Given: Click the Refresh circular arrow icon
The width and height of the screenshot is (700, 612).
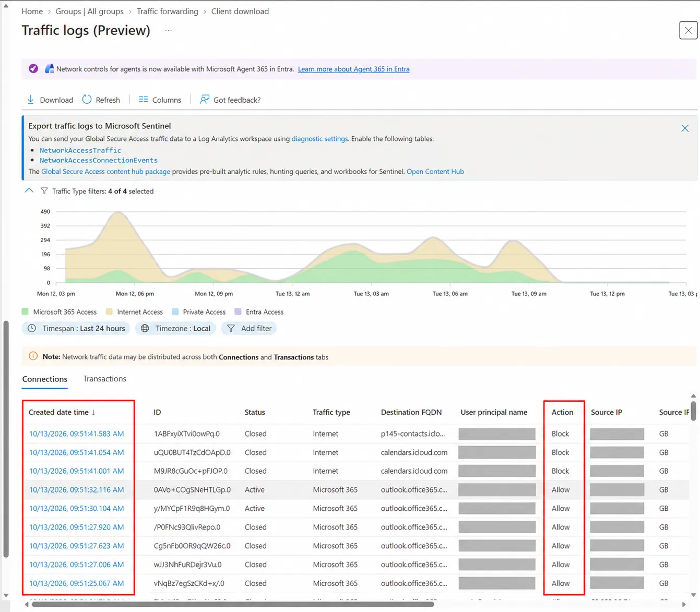Looking at the screenshot, I should click(x=87, y=100).
